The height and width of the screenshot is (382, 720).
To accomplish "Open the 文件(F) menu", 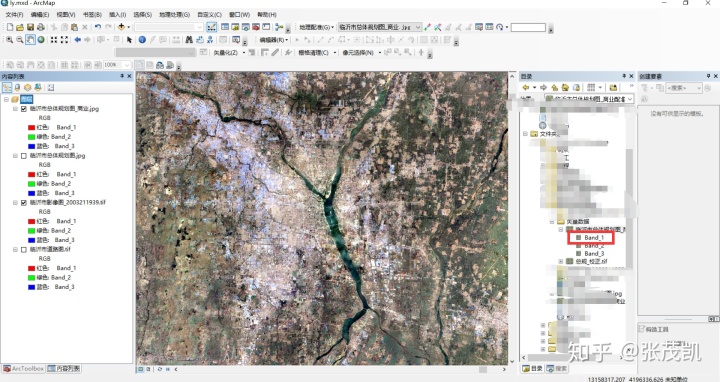I will [x=14, y=15].
